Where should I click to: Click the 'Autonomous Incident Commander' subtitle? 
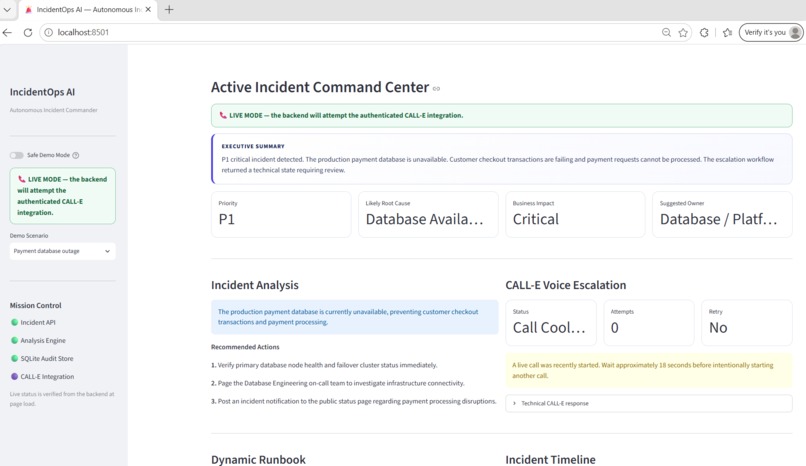click(x=53, y=110)
